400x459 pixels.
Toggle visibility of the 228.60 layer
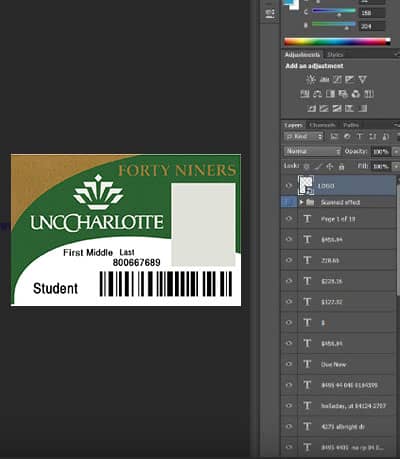(x=289, y=260)
